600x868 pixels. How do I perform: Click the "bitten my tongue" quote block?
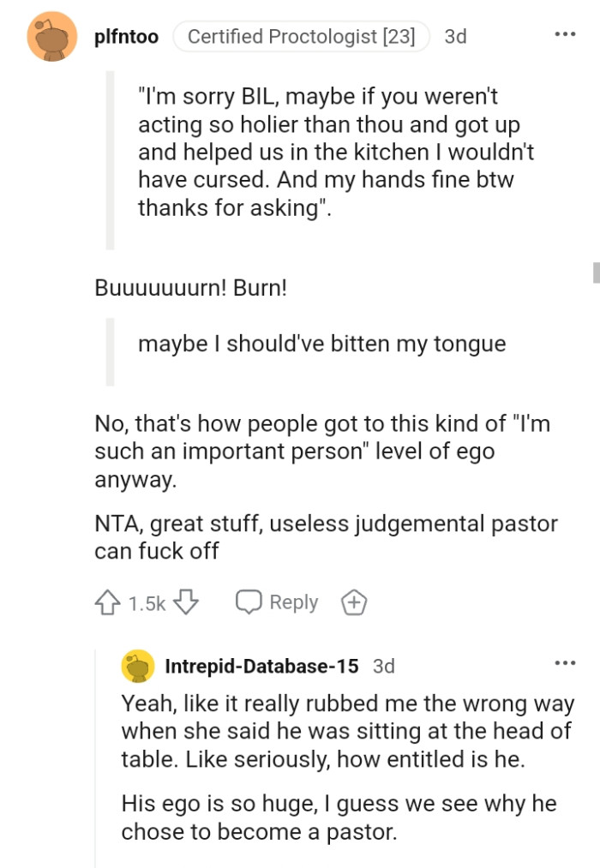[x=321, y=344]
